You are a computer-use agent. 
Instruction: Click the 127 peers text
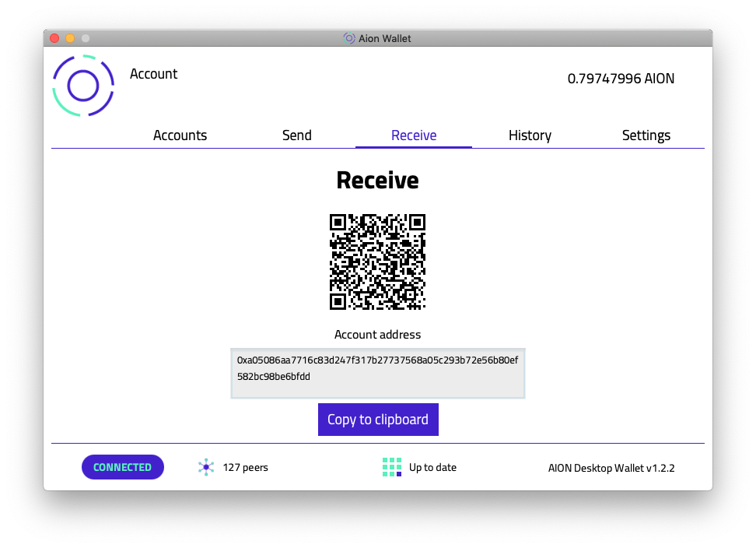tap(246, 468)
